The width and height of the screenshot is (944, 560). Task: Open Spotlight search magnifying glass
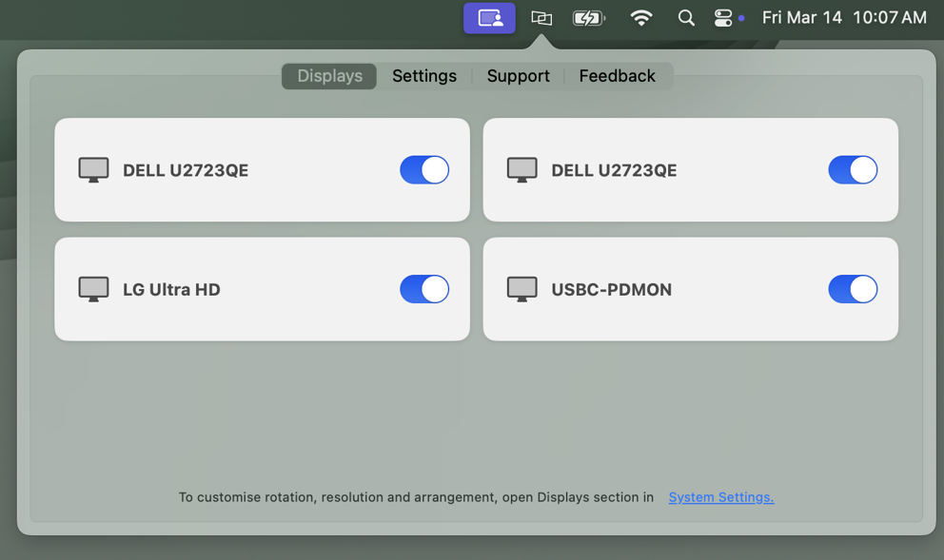685,18
